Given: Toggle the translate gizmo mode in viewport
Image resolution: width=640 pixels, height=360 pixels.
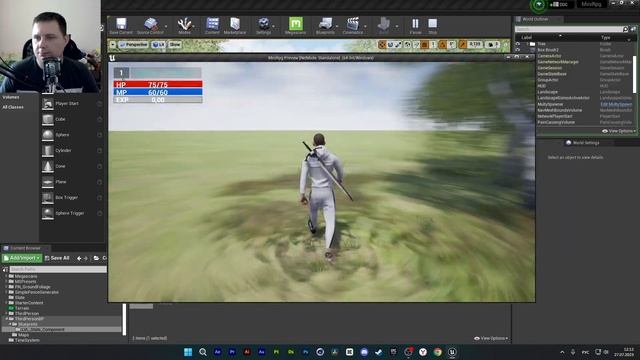Looking at the screenshot, I should [x=382, y=44].
